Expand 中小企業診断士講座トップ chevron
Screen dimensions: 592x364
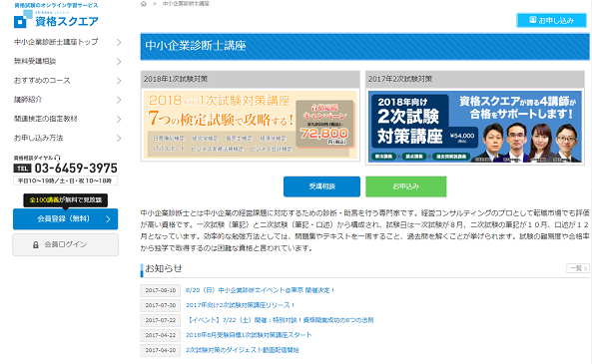click(x=119, y=42)
